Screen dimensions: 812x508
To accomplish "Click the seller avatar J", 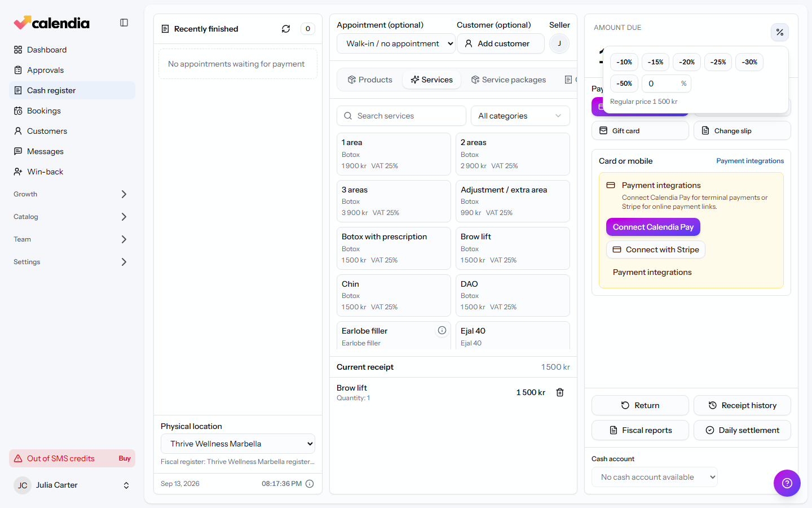I will pos(559,43).
